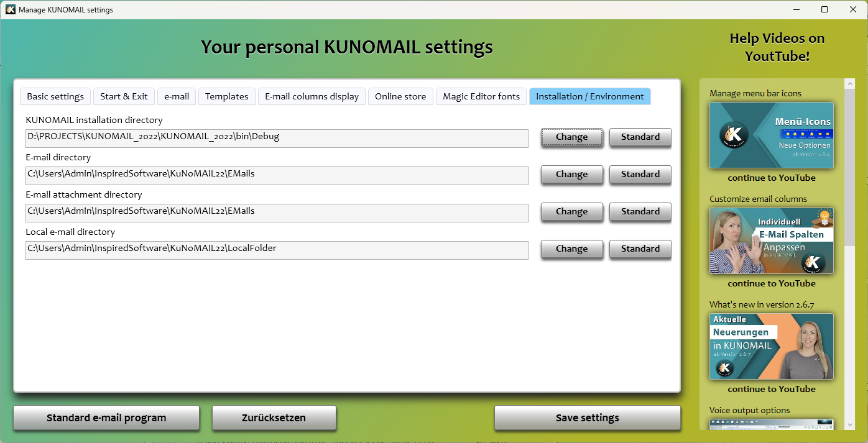Select the Installation / Environment tab
Viewport: 868px width, 443px height.
pyautogui.click(x=590, y=96)
